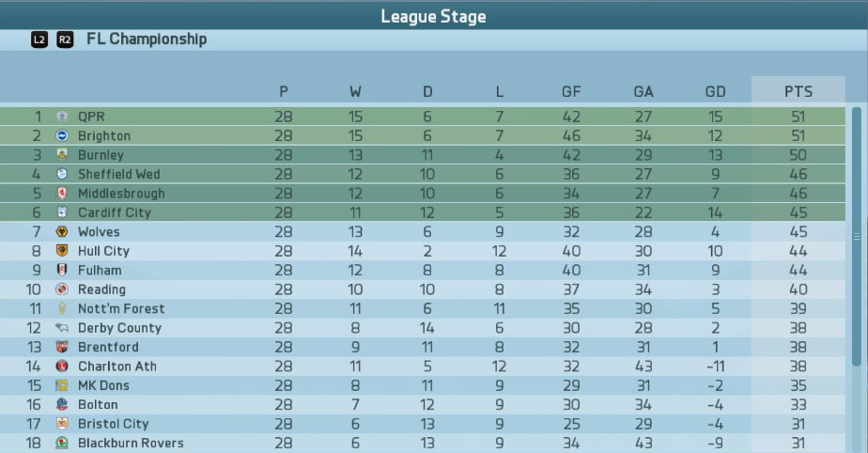Click the League Stage header bar
Viewport: 868px width, 453px height.
point(434,16)
